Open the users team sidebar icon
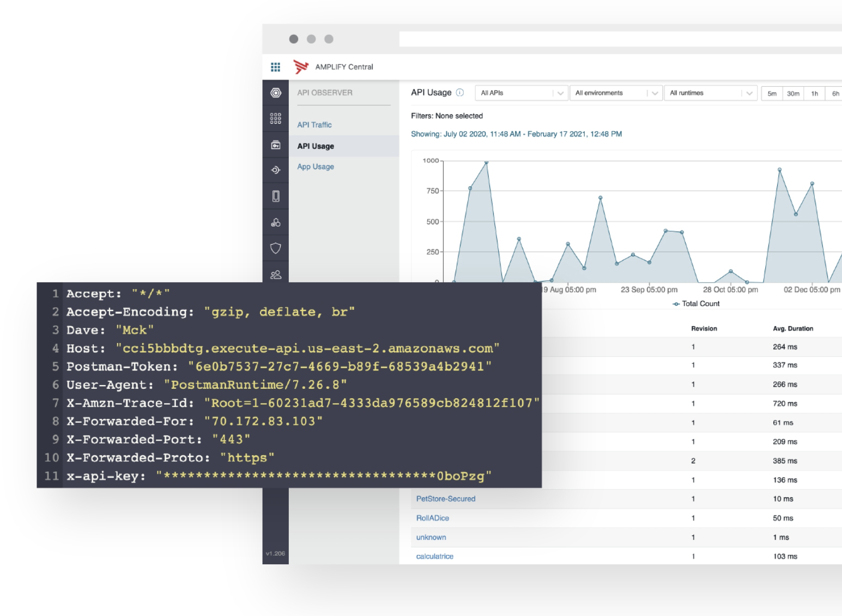This screenshot has width=842, height=616. pos(276,275)
